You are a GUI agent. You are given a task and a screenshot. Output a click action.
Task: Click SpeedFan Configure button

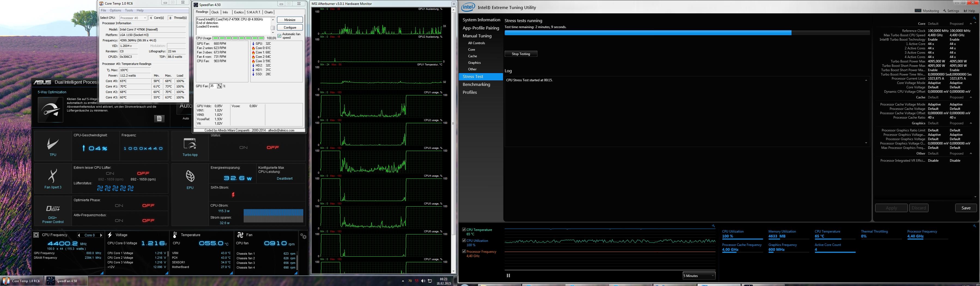(x=290, y=28)
